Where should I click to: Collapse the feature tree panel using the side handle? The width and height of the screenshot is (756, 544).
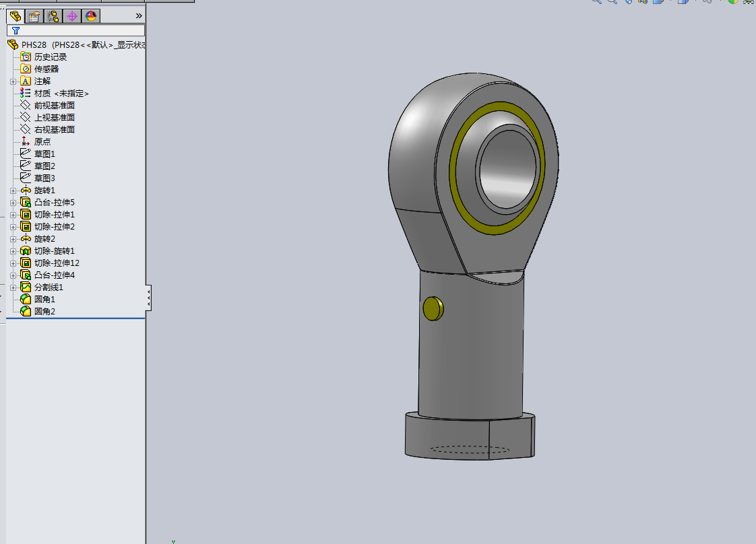pyautogui.click(x=148, y=298)
